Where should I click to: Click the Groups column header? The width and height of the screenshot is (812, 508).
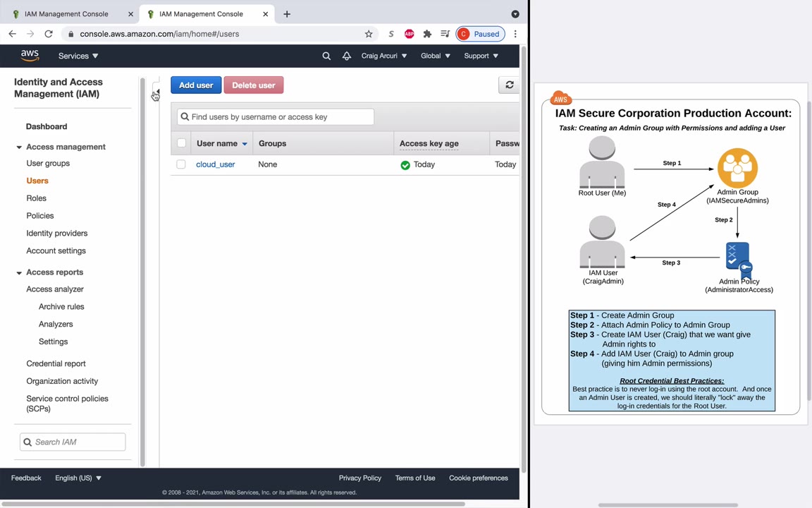coord(272,144)
